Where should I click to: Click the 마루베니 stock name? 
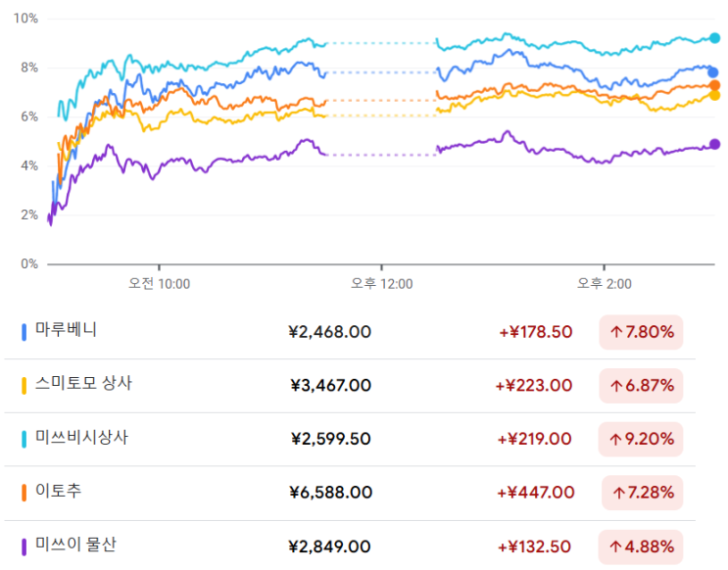(66, 330)
